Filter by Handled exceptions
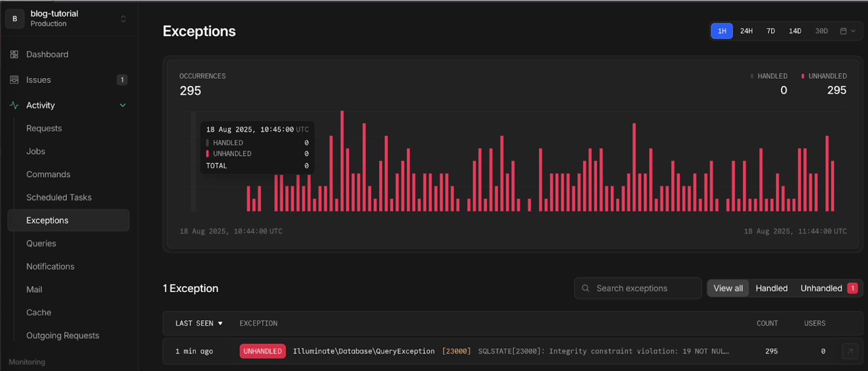868x371 pixels. tap(771, 288)
